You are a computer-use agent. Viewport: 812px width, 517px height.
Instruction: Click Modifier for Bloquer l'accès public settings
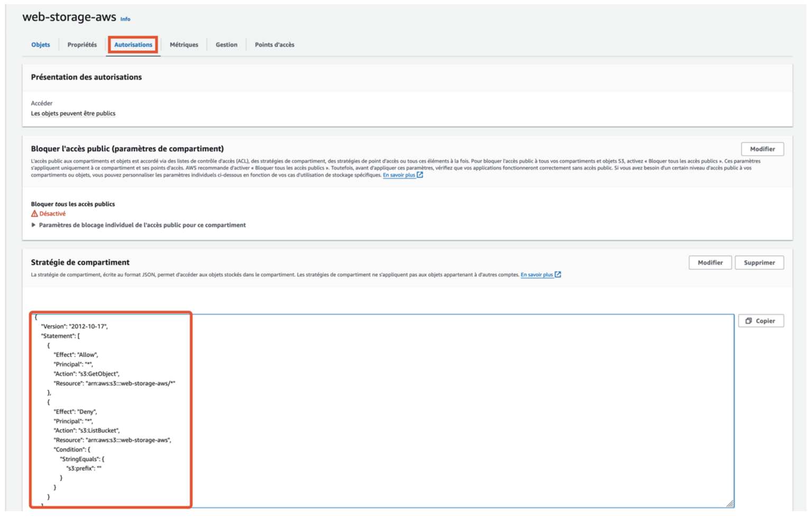(763, 149)
